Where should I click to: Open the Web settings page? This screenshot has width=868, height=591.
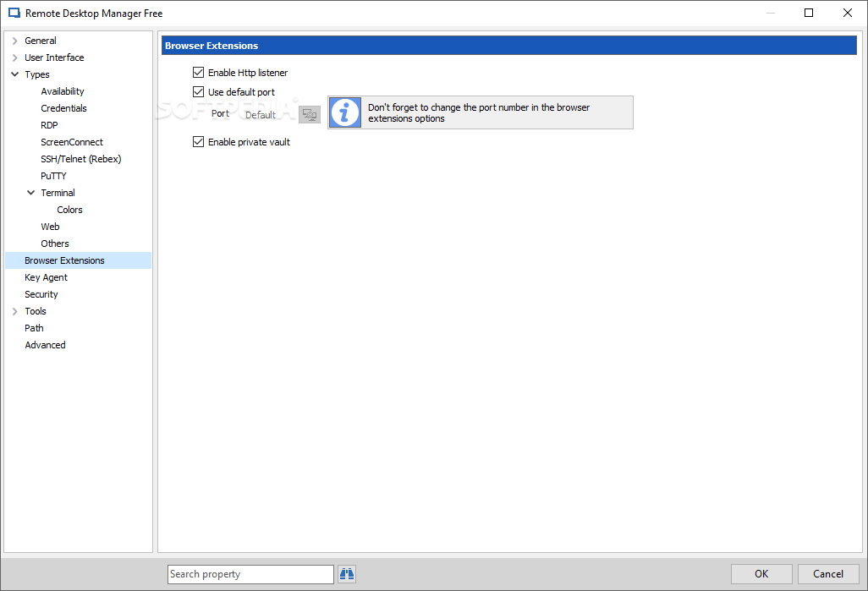51,227
